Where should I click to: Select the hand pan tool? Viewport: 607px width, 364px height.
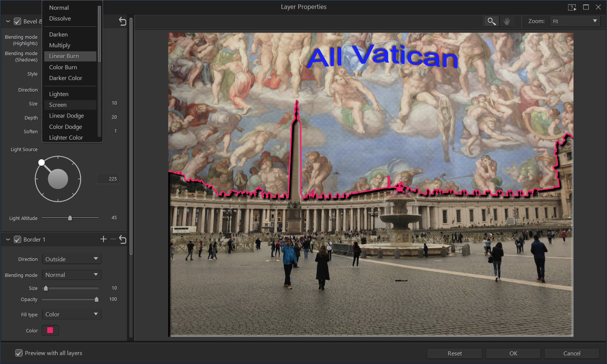[507, 21]
